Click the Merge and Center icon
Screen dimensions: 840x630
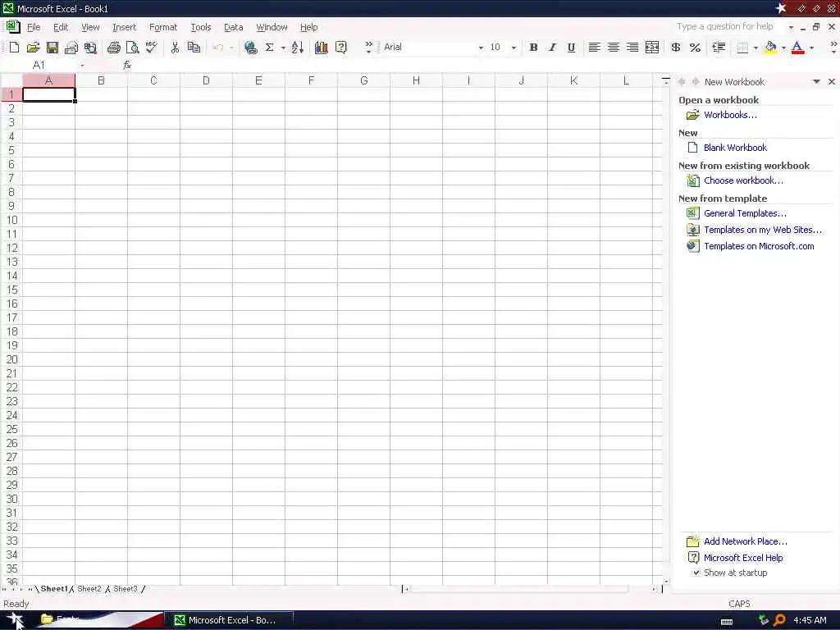(x=652, y=47)
